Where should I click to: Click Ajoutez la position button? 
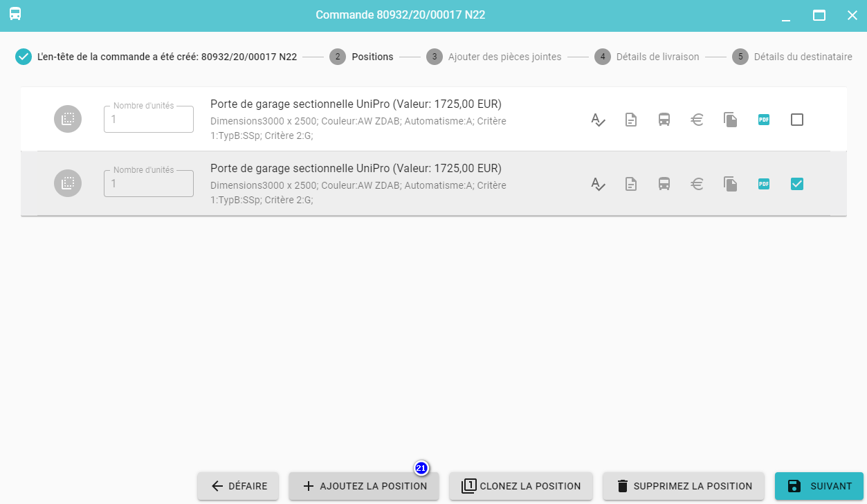tap(364, 486)
